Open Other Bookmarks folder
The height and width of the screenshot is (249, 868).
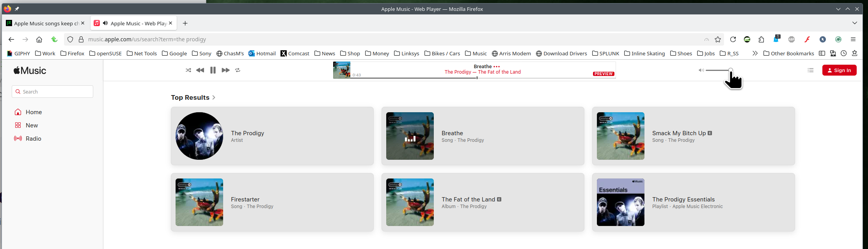pyautogui.click(x=788, y=53)
